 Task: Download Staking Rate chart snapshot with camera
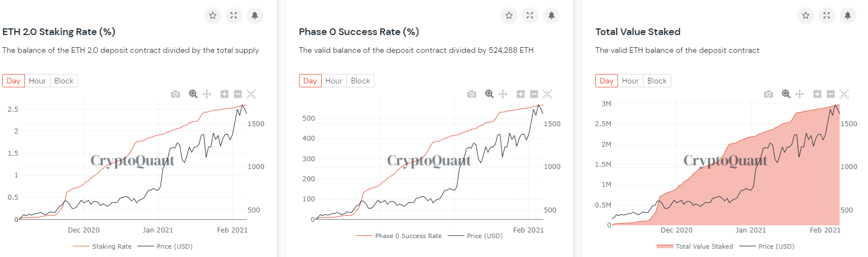click(x=176, y=94)
